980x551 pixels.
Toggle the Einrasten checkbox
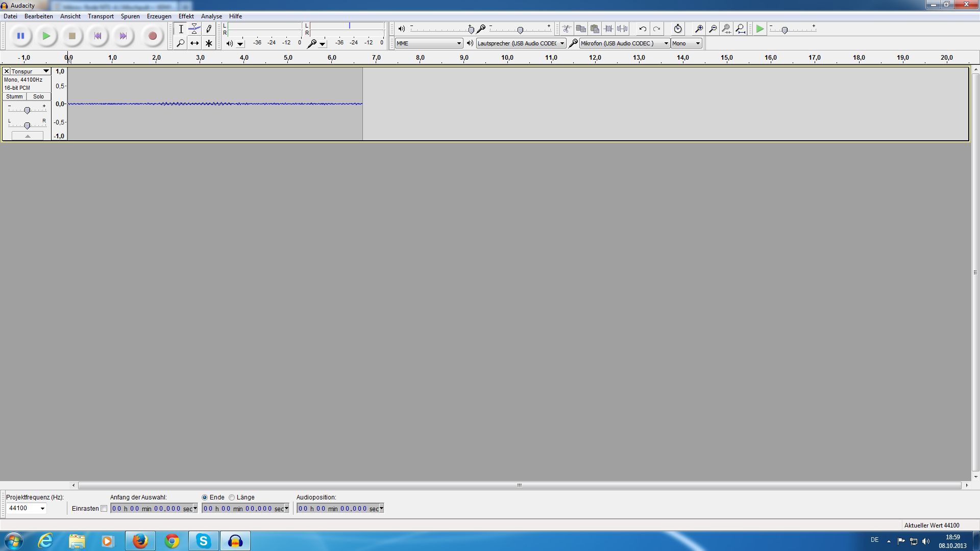pyautogui.click(x=104, y=509)
